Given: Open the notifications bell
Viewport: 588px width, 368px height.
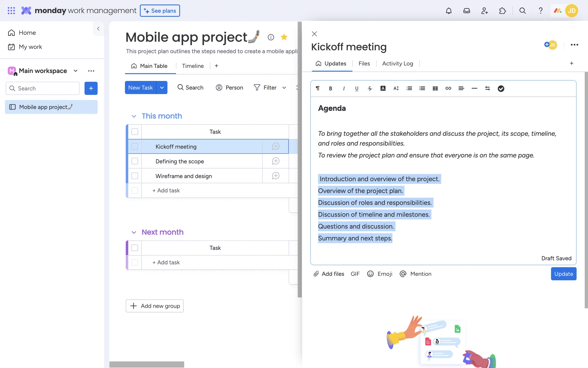Looking at the screenshot, I should [449, 11].
